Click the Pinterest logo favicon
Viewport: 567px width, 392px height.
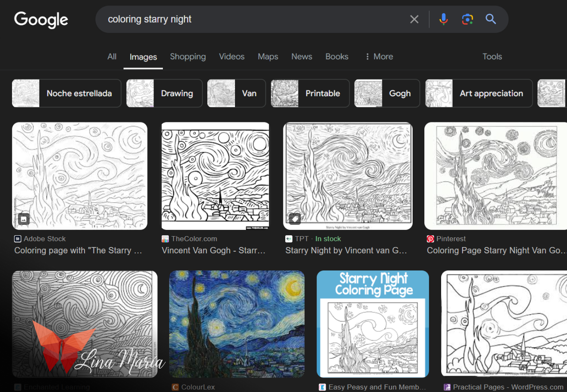(x=430, y=239)
